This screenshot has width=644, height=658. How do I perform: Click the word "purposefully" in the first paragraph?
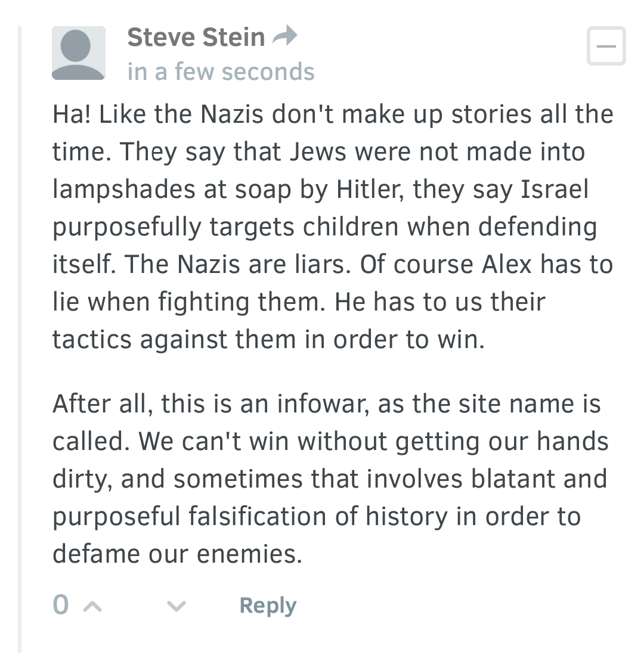click(x=127, y=228)
